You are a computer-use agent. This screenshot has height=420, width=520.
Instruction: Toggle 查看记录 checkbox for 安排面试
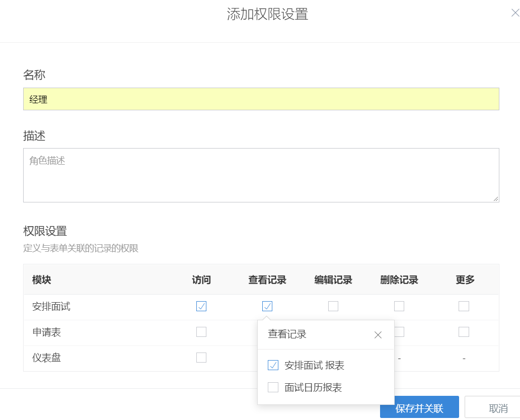[267, 306]
